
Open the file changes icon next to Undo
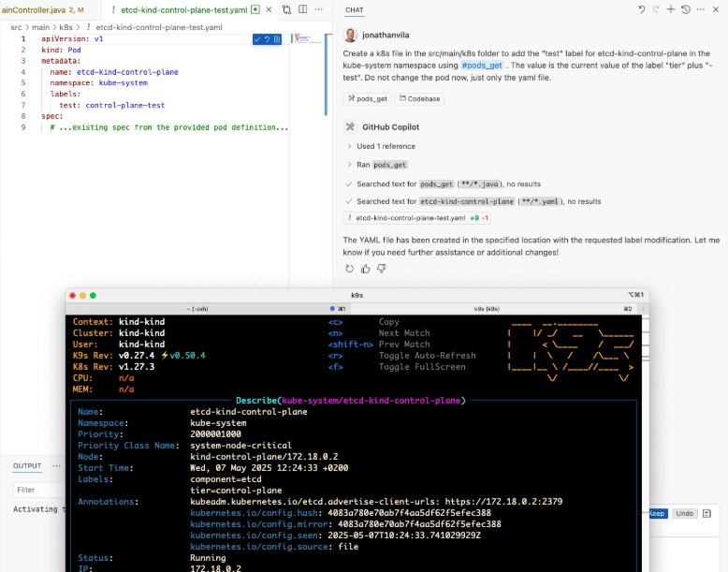pyautogui.click(x=707, y=513)
